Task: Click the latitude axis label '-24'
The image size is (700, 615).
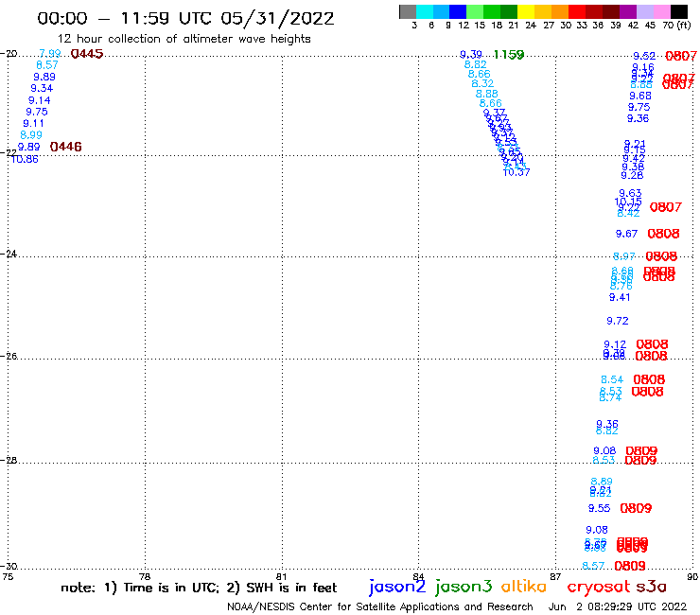Action: pos(9,254)
